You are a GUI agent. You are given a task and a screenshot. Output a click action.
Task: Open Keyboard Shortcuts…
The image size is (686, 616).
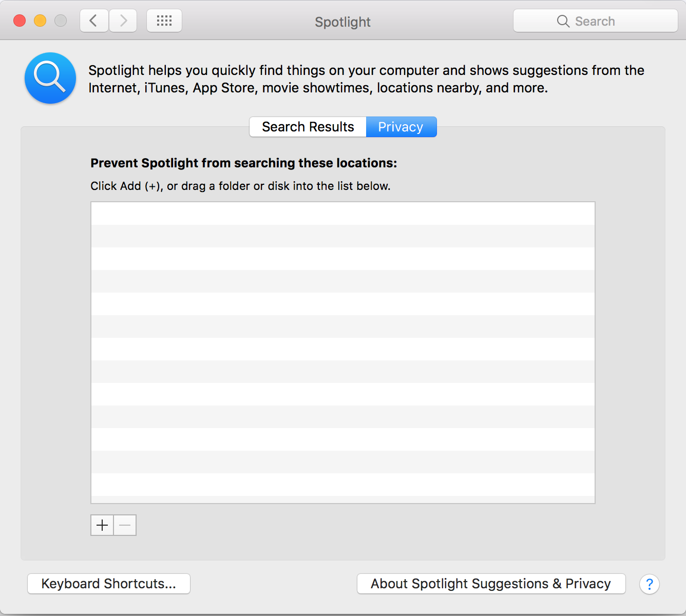(109, 584)
